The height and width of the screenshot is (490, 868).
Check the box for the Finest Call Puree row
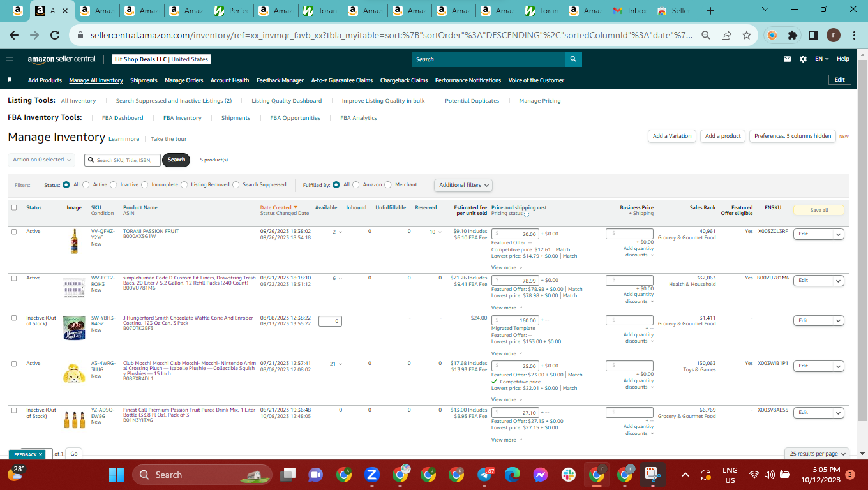(14, 410)
